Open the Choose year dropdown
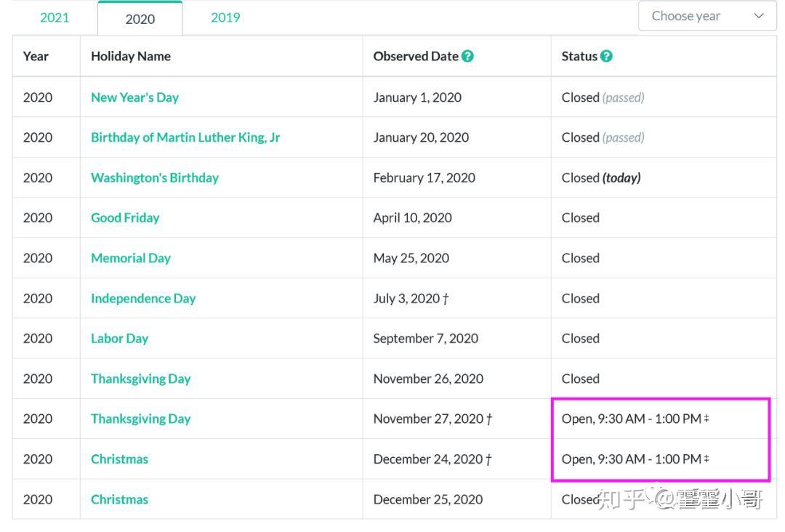 [706, 16]
